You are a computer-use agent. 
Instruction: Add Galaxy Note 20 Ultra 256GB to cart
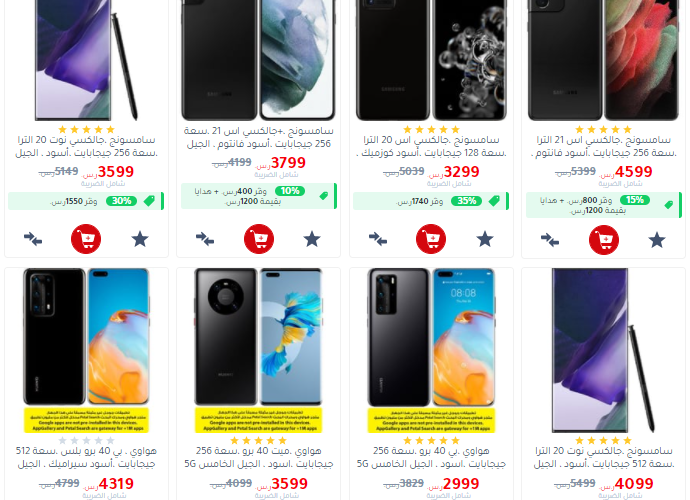[x=86, y=239]
